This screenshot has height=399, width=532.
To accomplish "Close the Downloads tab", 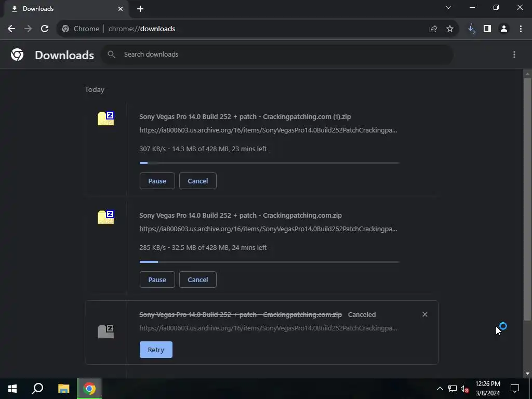I will coord(121,9).
